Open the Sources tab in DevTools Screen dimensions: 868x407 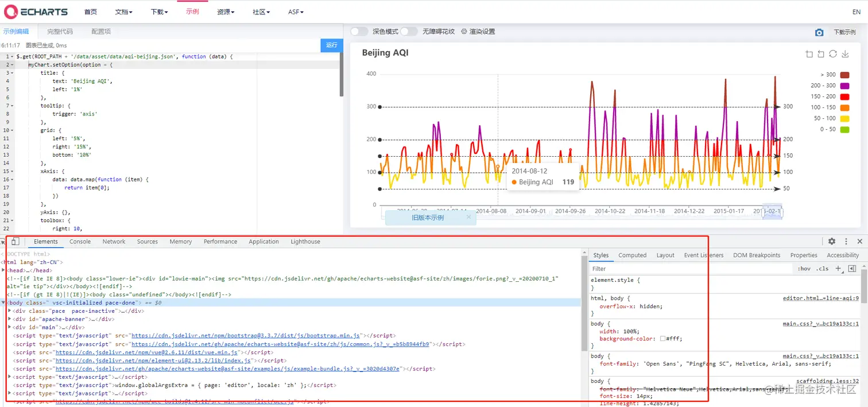[x=148, y=242]
